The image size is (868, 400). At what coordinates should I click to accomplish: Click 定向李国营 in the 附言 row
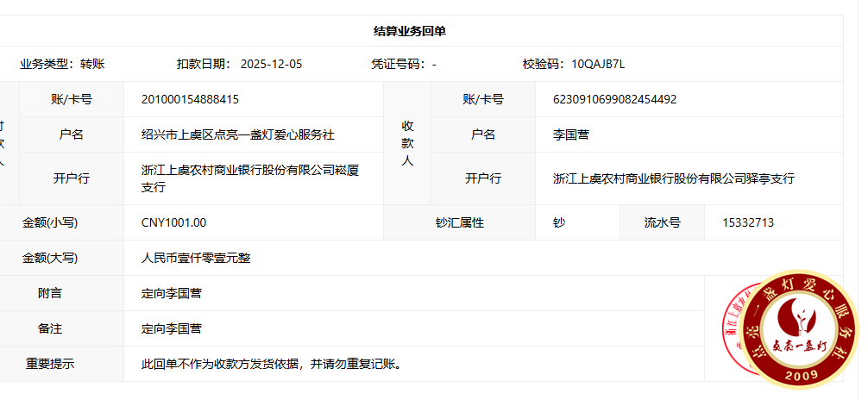click(172, 293)
